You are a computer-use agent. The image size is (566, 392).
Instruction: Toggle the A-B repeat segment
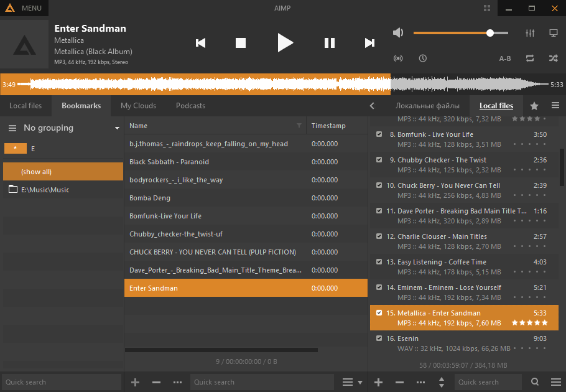point(505,58)
